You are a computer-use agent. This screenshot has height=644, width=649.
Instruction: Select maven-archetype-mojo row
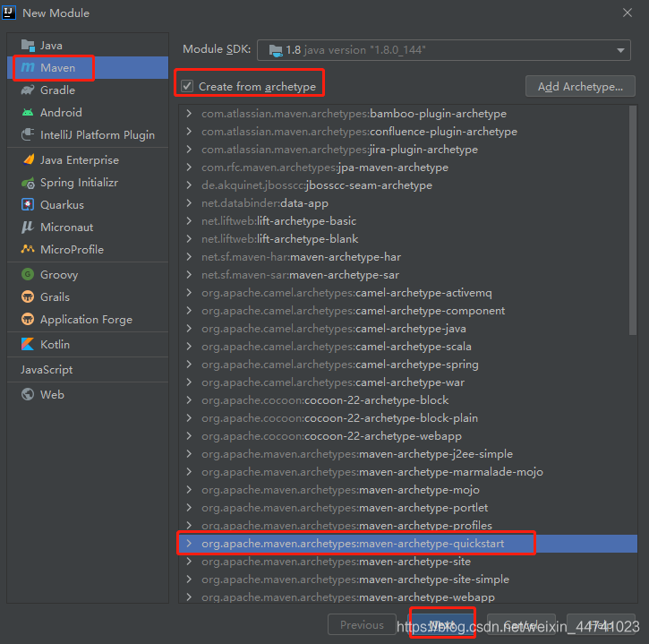pyautogui.click(x=407, y=490)
